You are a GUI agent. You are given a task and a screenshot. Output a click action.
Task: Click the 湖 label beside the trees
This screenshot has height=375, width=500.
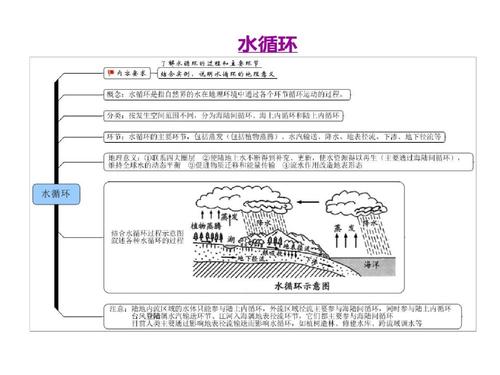[x=231, y=239]
